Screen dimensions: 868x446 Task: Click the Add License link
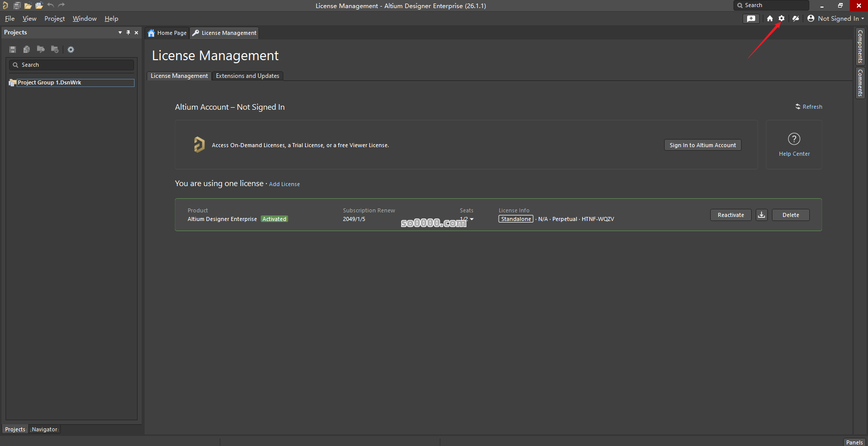point(284,184)
